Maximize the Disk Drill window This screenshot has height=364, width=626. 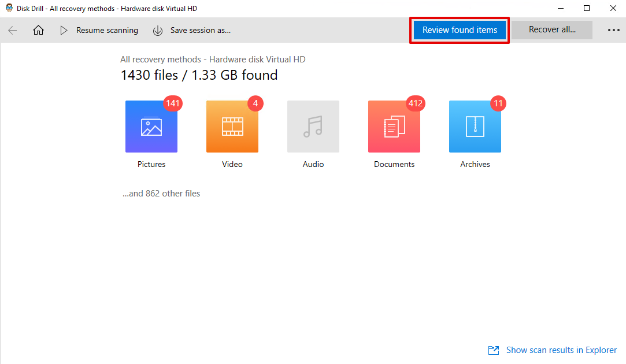tap(587, 8)
